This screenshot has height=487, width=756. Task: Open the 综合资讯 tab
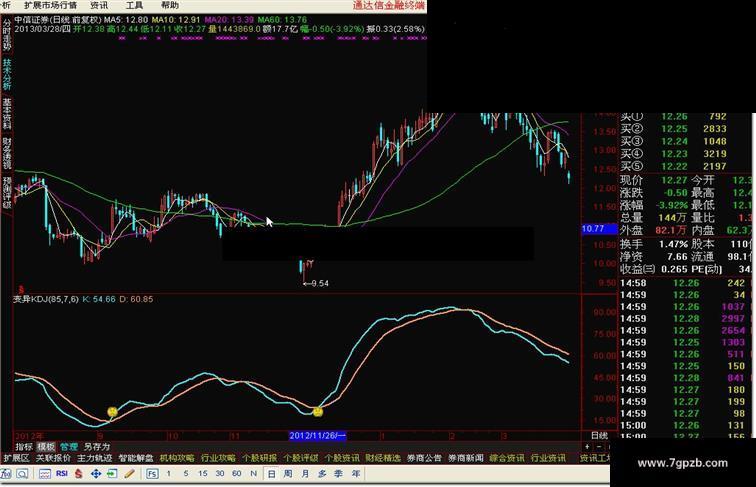tap(507, 458)
